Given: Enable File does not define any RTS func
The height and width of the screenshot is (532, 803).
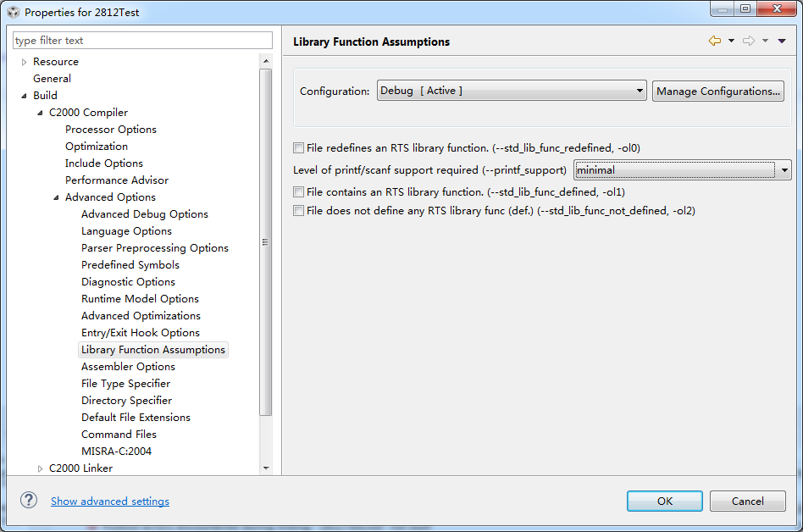Looking at the screenshot, I should (x=298, y=210).
